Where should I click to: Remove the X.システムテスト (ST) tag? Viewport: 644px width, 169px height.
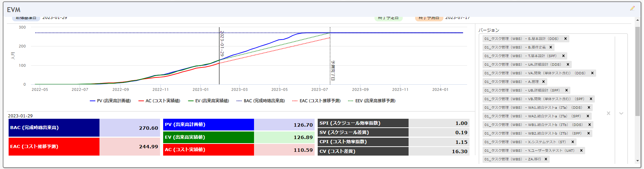[x=572, y=142]
